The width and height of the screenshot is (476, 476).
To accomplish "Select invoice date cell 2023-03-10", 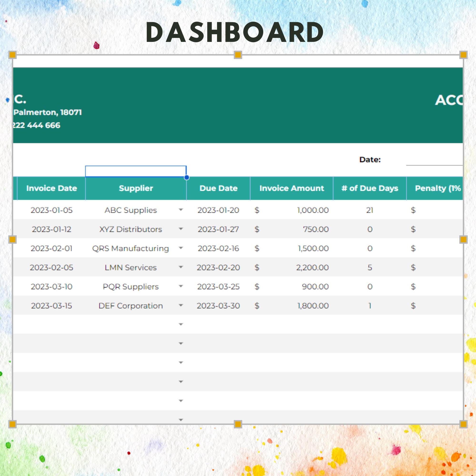I will (x=51, y=287).
